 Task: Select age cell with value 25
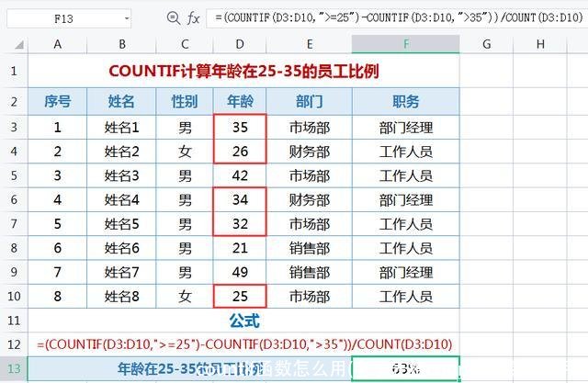(x=240, y=296)
